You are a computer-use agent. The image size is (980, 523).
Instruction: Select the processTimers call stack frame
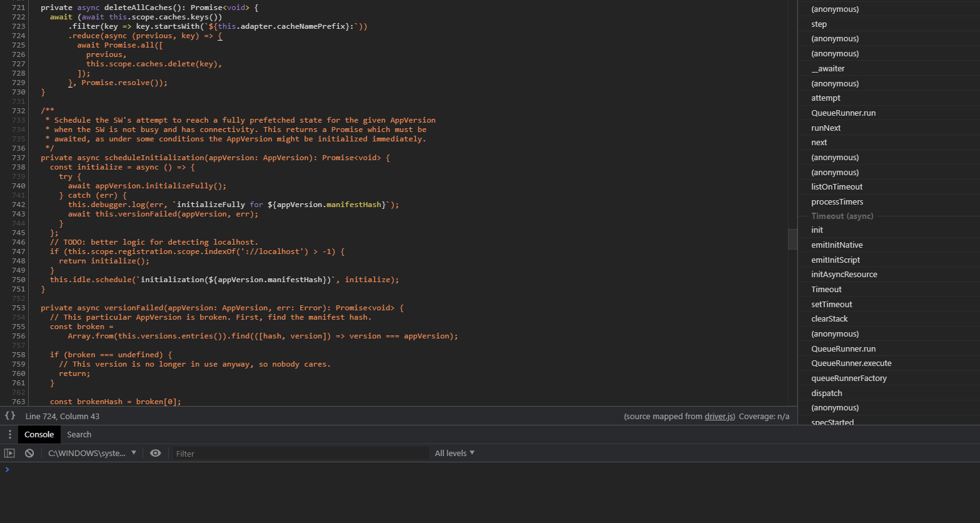tap(889, 201)
